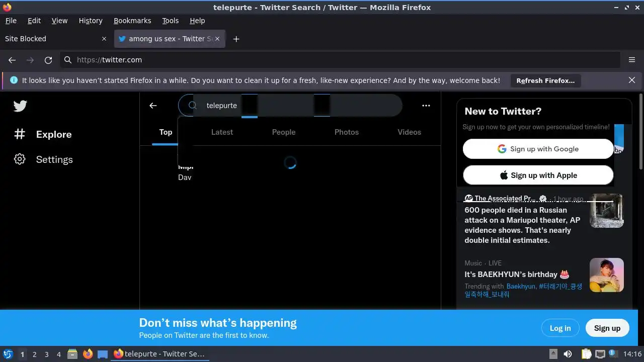Open the clipboard tray icon
This screenshot has width=644, height=362.
coord(586,354)
